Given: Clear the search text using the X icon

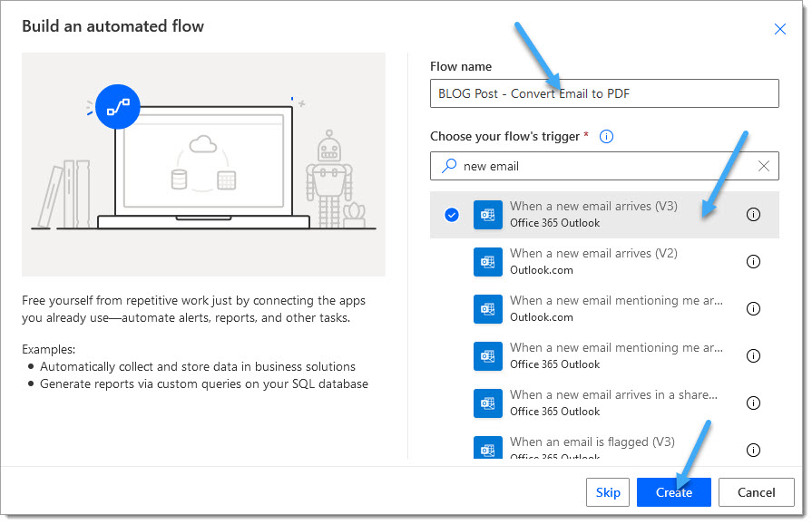Looking at the screenshot, I should [x=763, y=166].
